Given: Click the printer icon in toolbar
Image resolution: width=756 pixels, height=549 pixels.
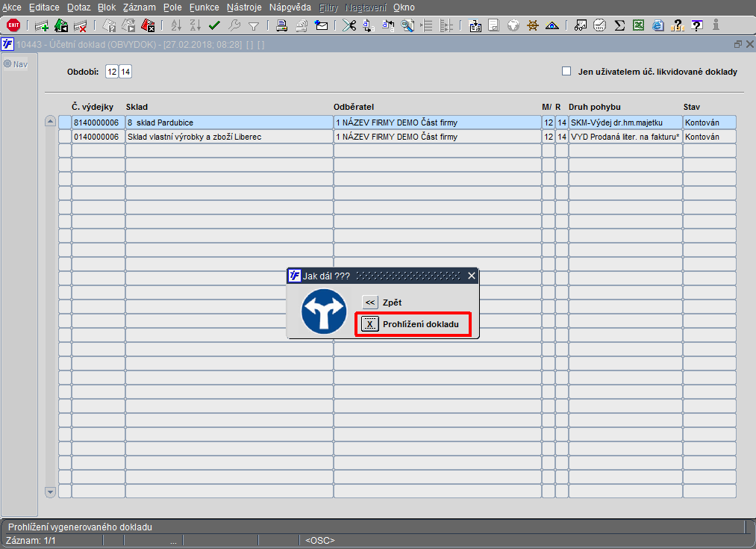Looking at the screenshot, I should coord(281,25).
